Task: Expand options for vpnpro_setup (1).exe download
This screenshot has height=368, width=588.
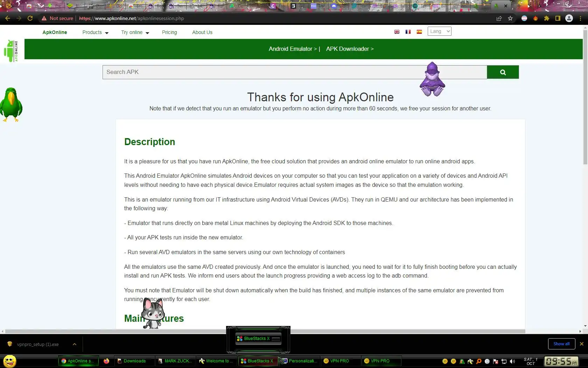Action: click(x=75, y=344)
